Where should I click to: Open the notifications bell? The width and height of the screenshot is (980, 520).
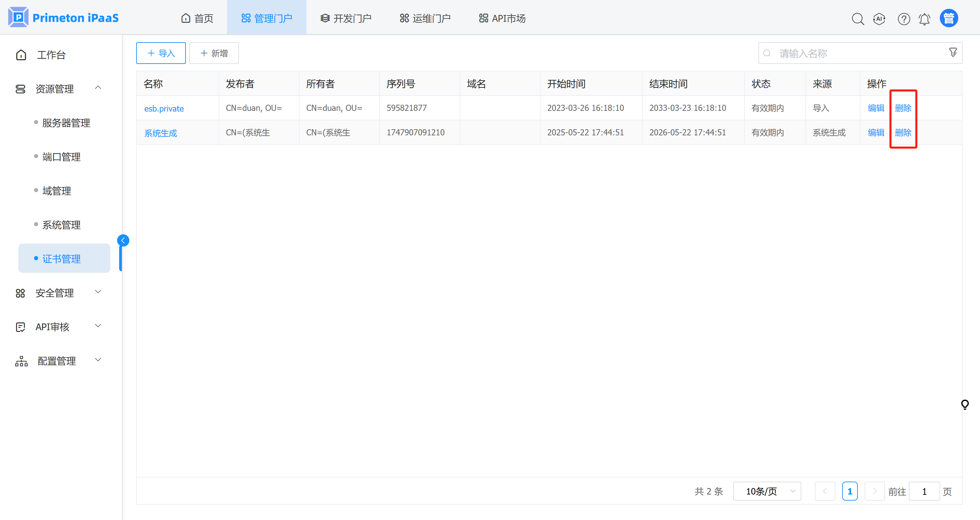[x=925, y=19]
